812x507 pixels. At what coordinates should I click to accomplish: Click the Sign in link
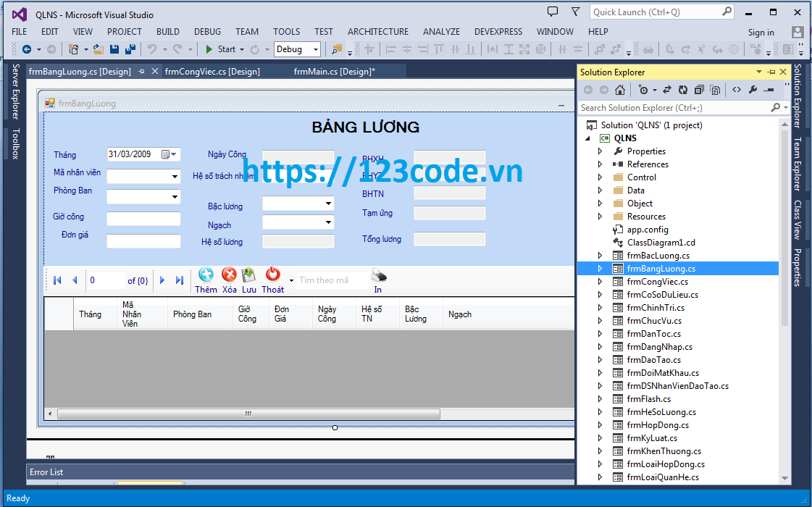click(x=761, y=32)
